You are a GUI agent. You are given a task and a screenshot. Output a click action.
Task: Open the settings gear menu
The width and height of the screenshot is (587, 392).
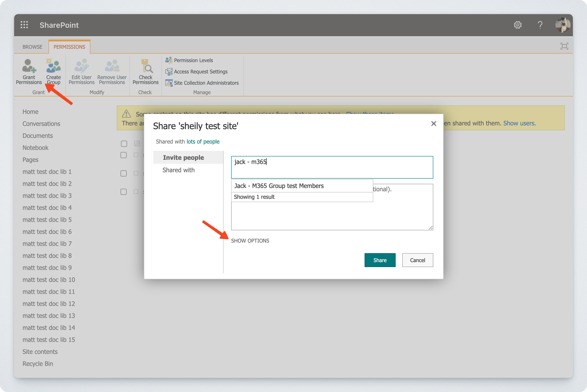point(518,25)
